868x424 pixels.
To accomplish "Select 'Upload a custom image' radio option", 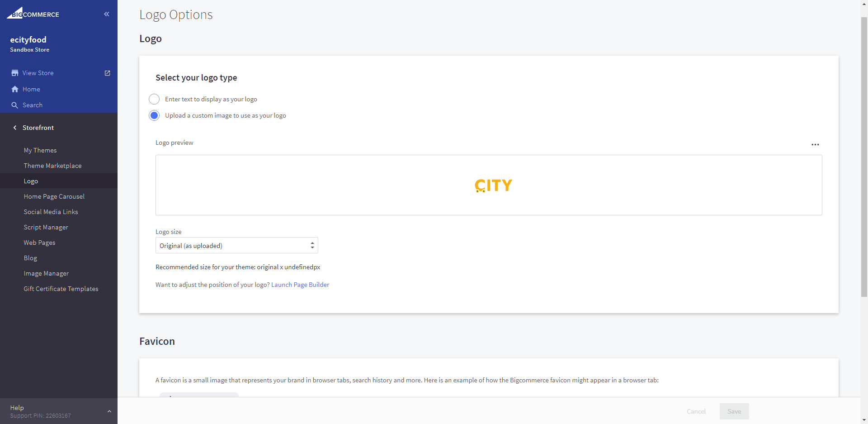I will coord(154,115).
